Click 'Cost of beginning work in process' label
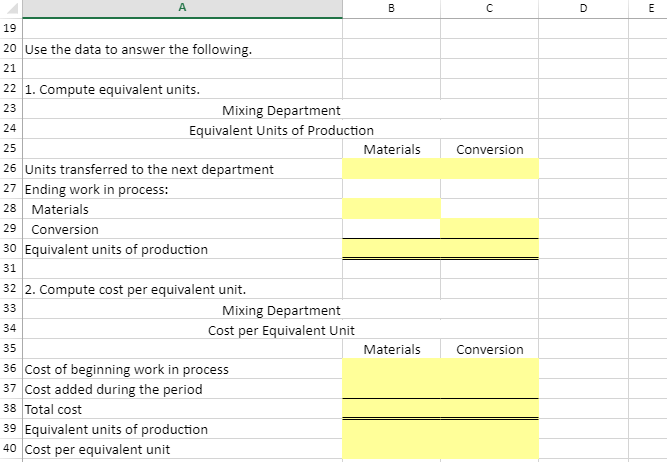 coord(127,369)
